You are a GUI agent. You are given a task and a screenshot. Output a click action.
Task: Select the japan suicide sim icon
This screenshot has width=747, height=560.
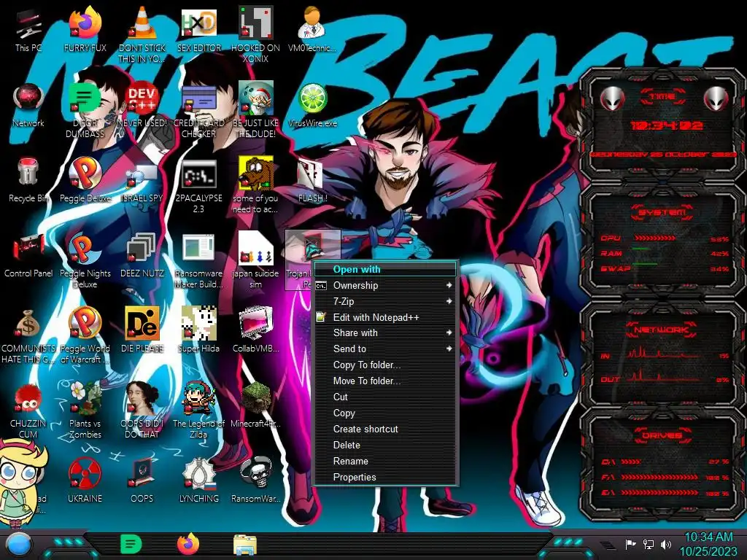(x=255, y=261)
